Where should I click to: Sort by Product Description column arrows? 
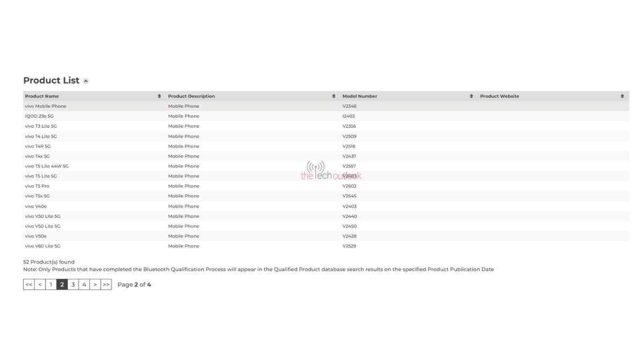tap(334, 97)
